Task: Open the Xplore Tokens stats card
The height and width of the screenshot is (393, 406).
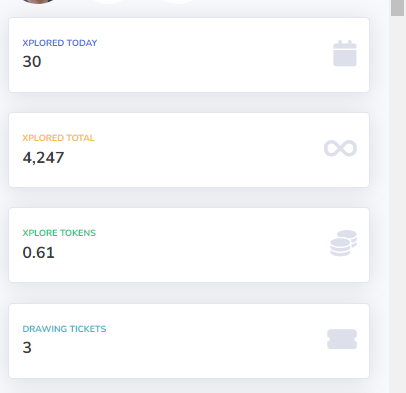Action: (x=189, y=245)
